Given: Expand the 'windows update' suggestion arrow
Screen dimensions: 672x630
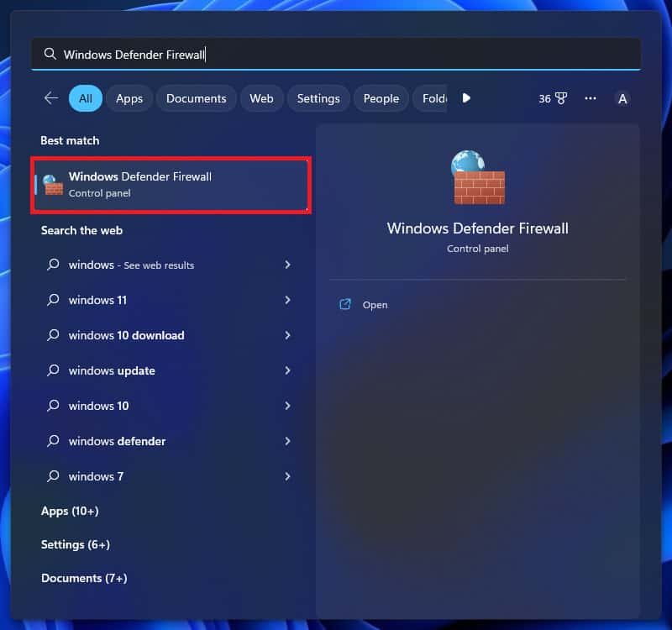Looking at the screenshot, I should tap(287, 370).
